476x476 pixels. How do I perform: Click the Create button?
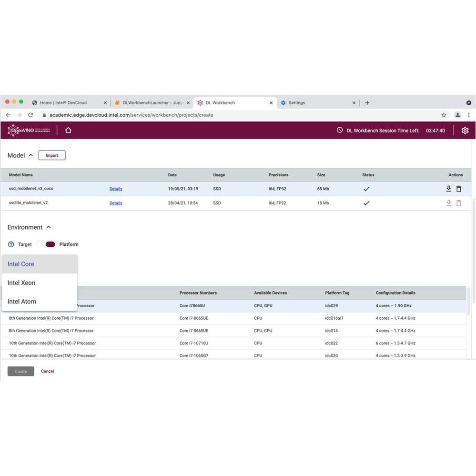point(21,371)
